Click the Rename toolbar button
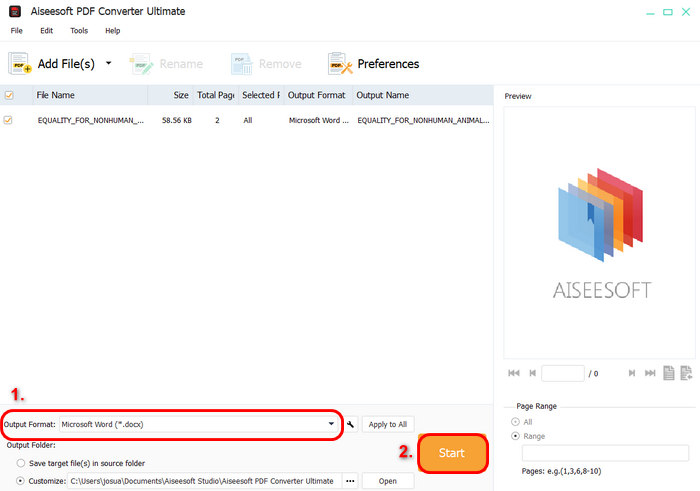 166,64
